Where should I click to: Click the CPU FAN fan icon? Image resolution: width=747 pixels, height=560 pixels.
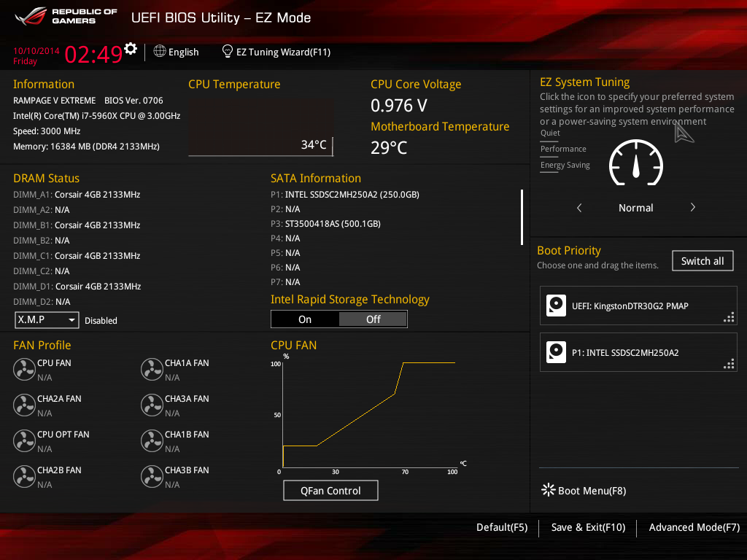point(24,369)
